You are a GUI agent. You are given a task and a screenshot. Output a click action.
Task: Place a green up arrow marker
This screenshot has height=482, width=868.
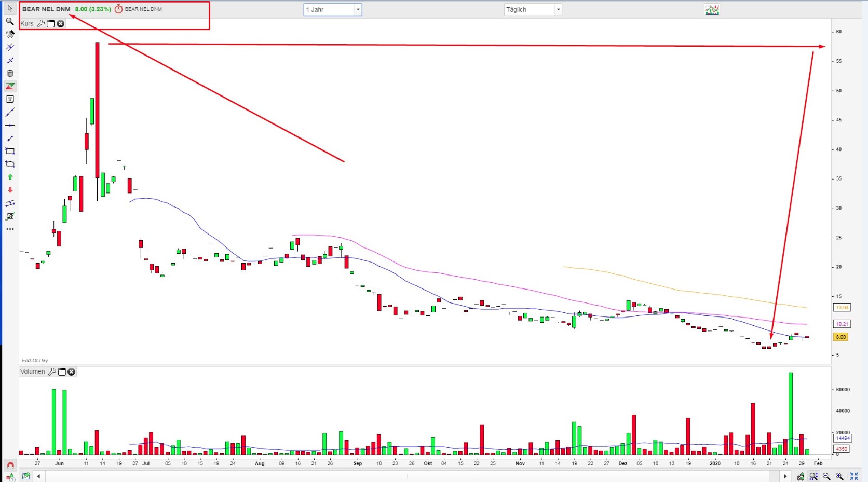tap(10, 177)
